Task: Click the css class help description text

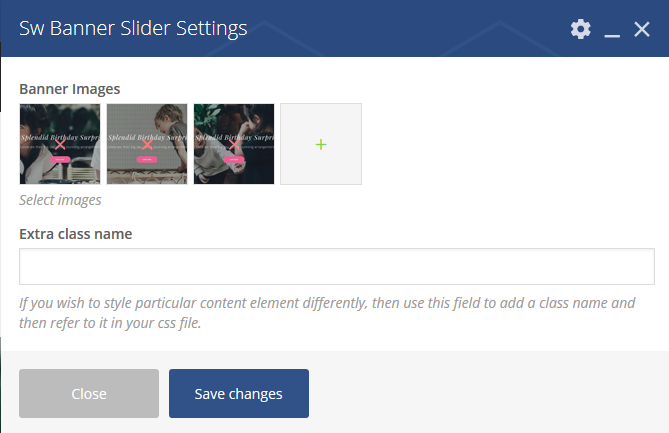Action: click(x=327, y=313)
